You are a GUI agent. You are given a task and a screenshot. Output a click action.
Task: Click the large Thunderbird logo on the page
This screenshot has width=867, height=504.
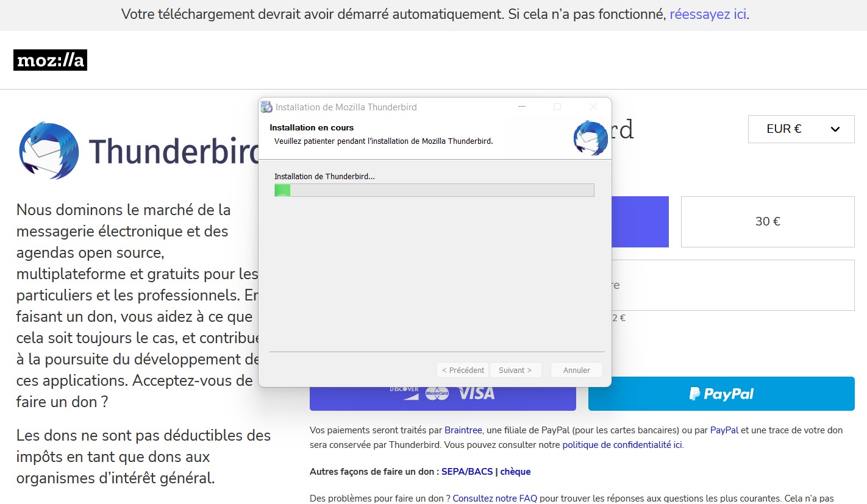point(49,151)
